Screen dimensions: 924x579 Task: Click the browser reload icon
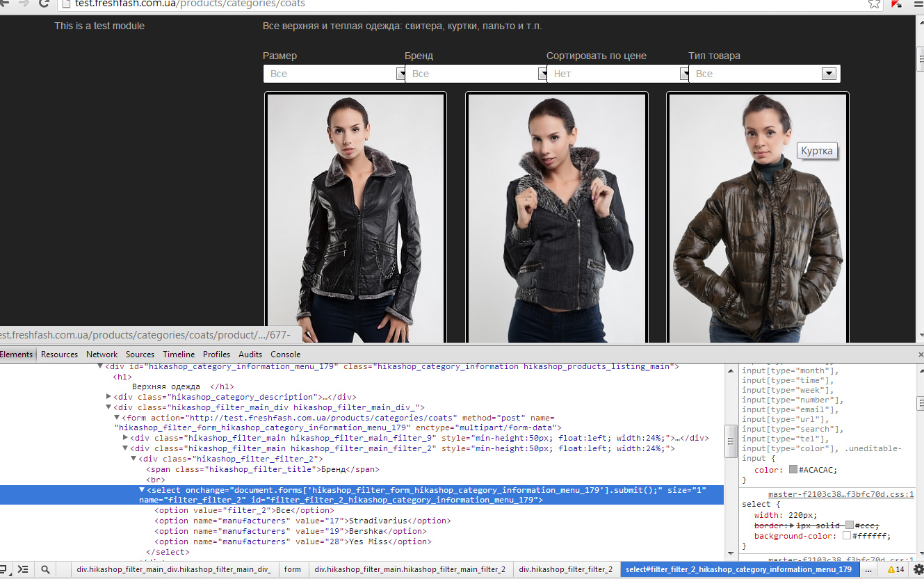point(44,3)
